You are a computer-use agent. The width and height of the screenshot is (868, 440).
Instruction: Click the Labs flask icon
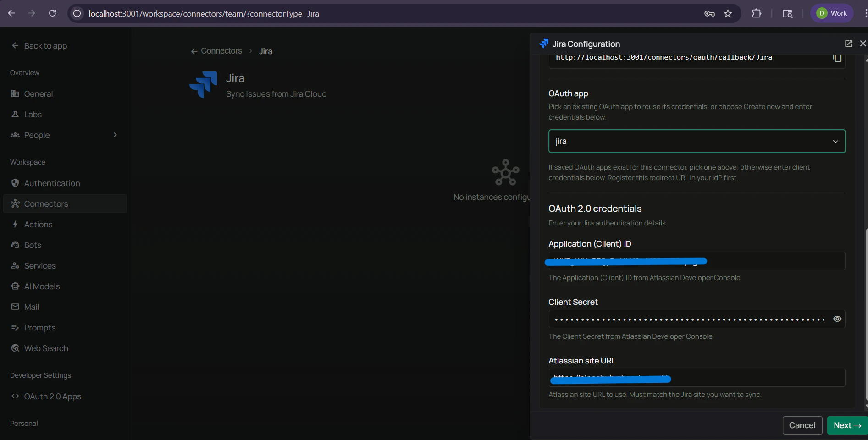(15, 114)
